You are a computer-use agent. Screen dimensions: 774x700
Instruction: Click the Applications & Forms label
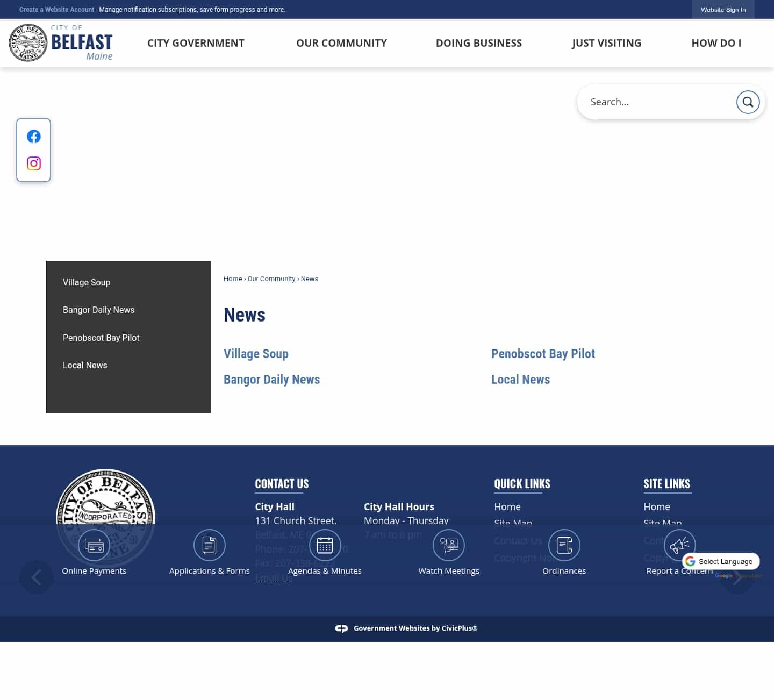[x=210, y=571]
